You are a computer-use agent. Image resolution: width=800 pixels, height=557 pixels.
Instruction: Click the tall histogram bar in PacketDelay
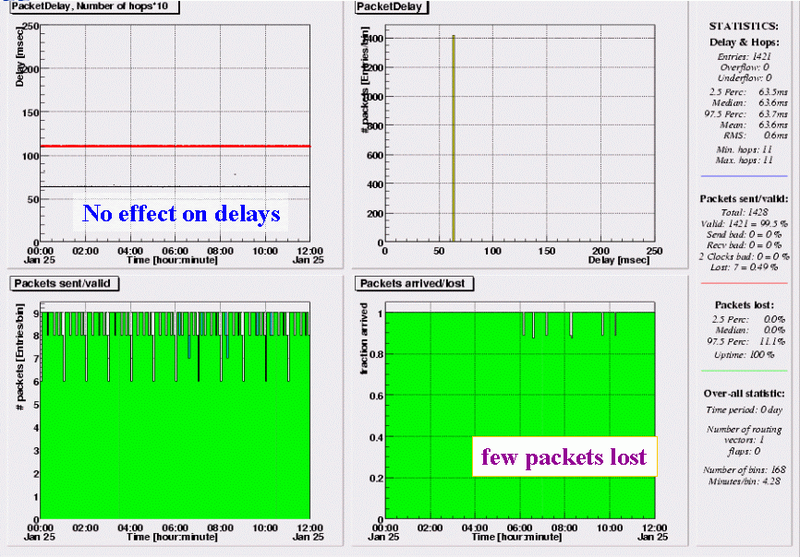point(453,140)
